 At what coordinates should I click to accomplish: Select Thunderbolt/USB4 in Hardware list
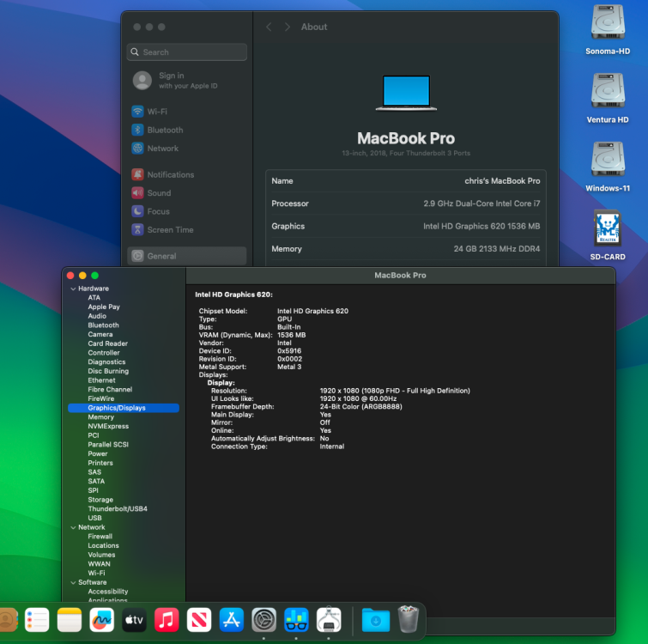tap(118, 509)
